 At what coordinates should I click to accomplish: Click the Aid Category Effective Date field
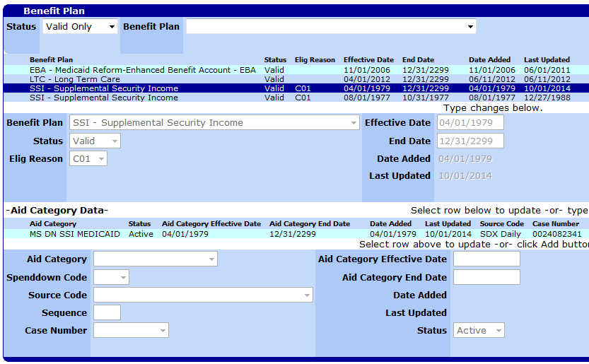[x=486, y=259]
